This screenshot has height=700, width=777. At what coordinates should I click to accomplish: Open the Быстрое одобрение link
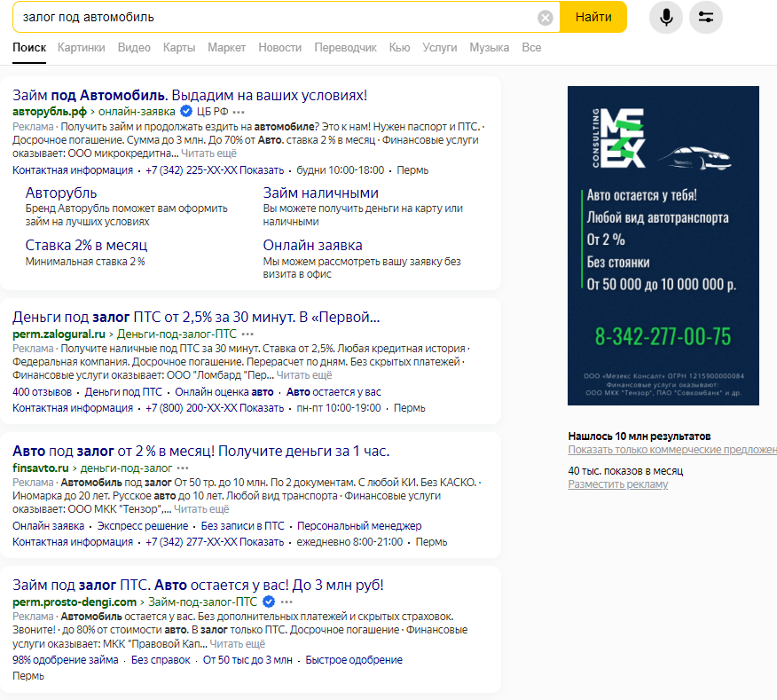(x=354, y=660)
